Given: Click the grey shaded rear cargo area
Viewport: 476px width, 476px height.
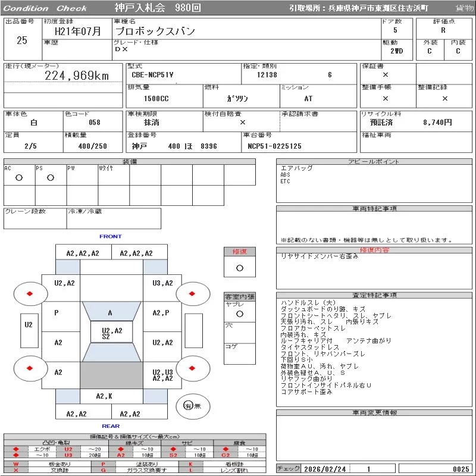Looking at the screenshot, I should click(x=111, y=375).
